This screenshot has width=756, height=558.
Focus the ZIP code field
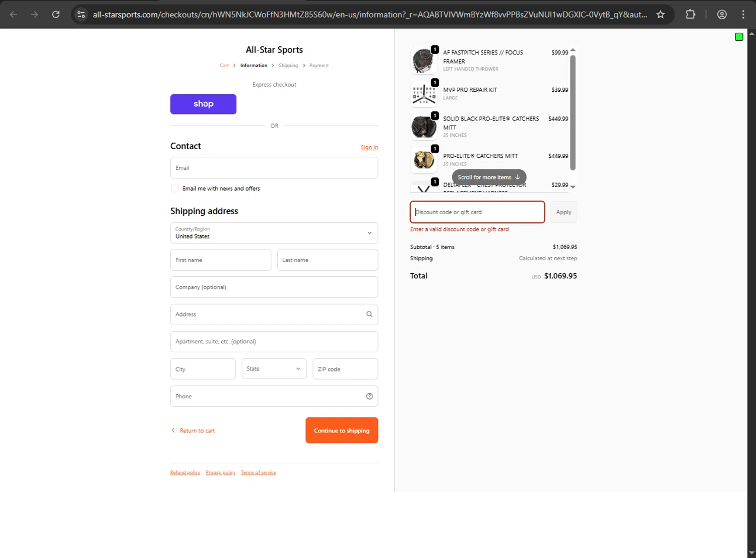point(345,369)
